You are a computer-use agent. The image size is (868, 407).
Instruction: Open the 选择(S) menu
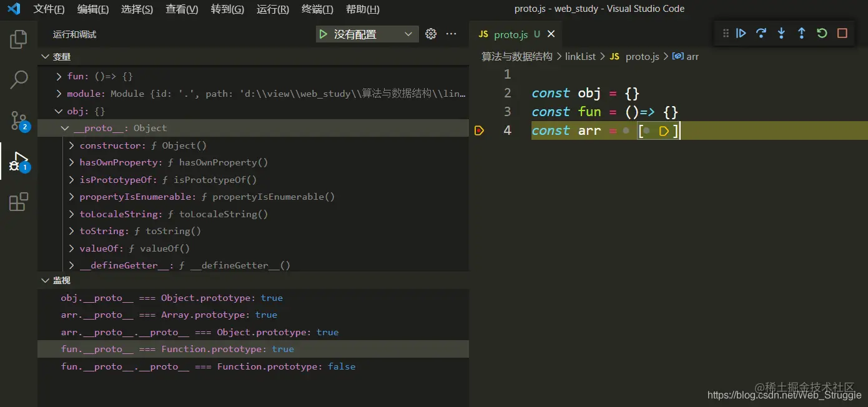point(137,9)
